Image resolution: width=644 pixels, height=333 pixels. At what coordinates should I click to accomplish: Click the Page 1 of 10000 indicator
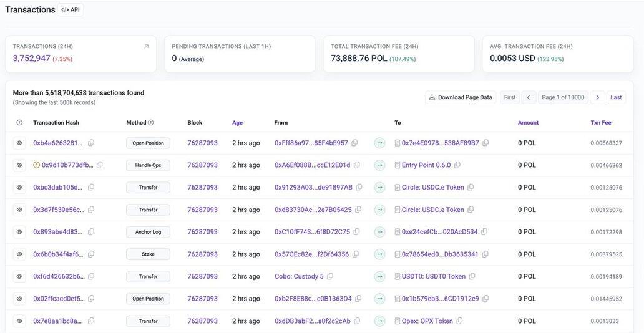(x=563, y=97)
